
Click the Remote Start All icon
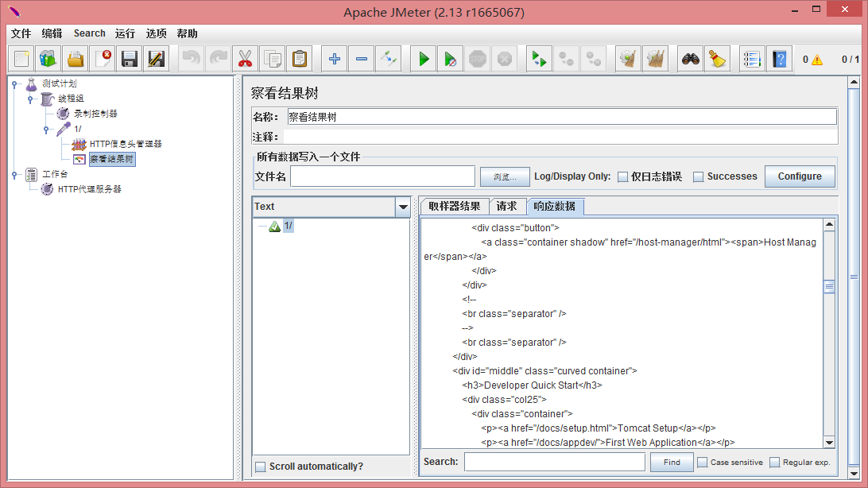(539, 59)
